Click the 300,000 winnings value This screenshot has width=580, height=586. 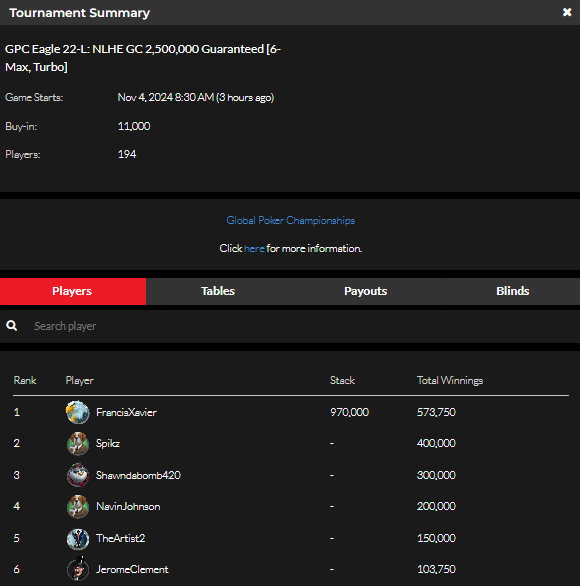(x=436, y=475)
